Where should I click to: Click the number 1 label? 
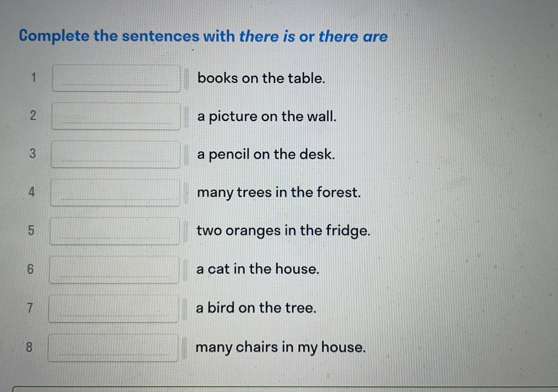[x=34, y=78]
